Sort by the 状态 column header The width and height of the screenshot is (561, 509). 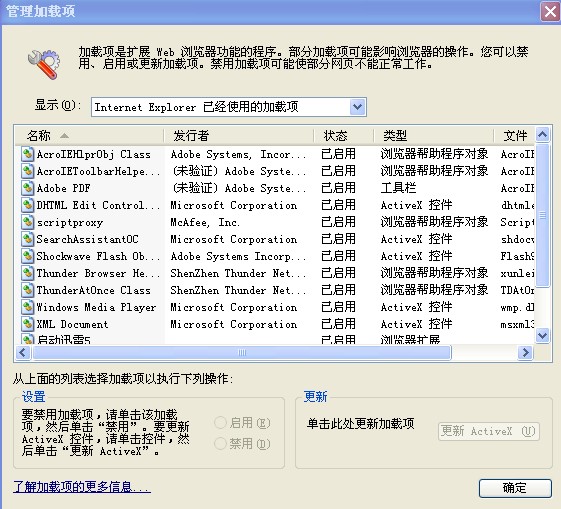(x=344, y=136)
